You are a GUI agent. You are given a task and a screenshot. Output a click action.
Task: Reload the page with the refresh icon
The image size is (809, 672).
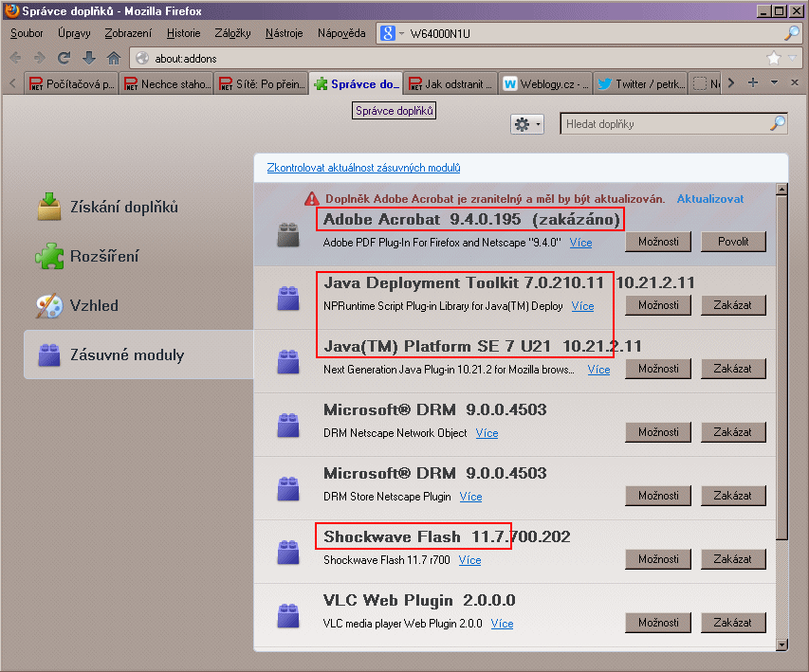64,58
